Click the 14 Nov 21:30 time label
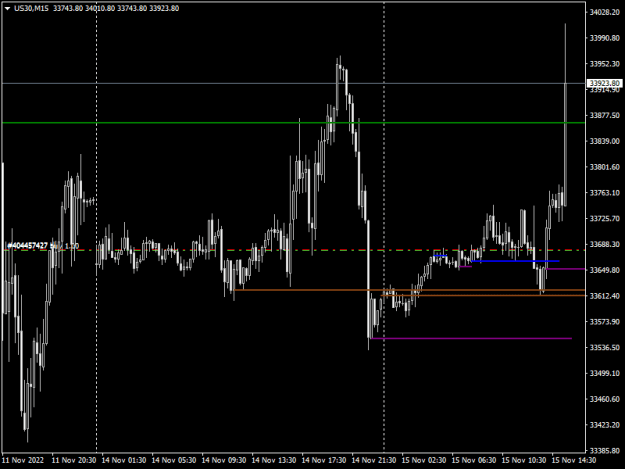The image size is (625, 469). click(x=374, y=460)
